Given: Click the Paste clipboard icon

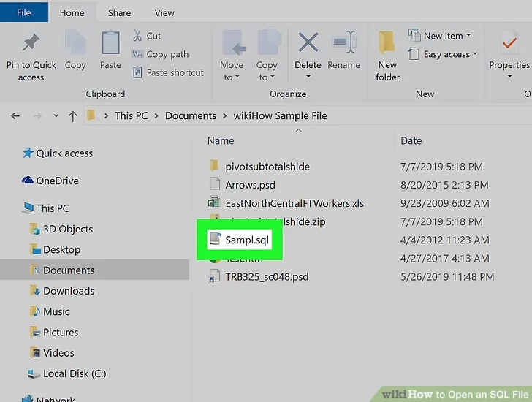Looking at the screenshot, I should point(110,44).
